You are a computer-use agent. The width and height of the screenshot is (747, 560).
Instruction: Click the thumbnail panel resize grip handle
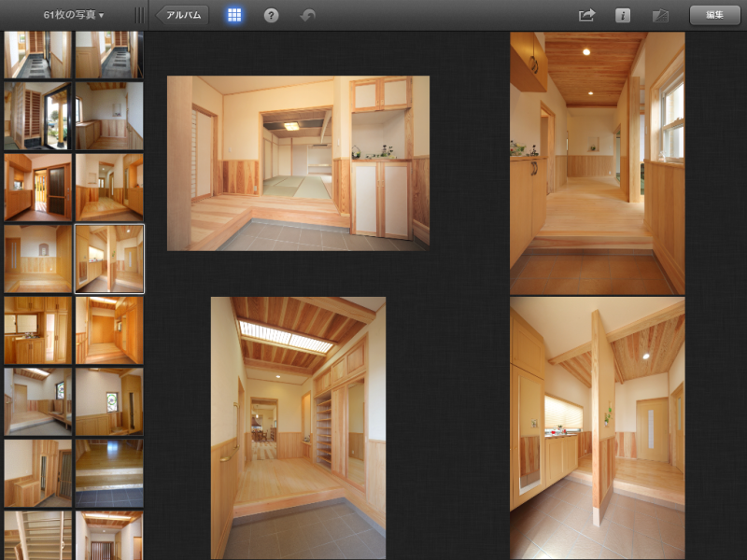tap(139, 15)
